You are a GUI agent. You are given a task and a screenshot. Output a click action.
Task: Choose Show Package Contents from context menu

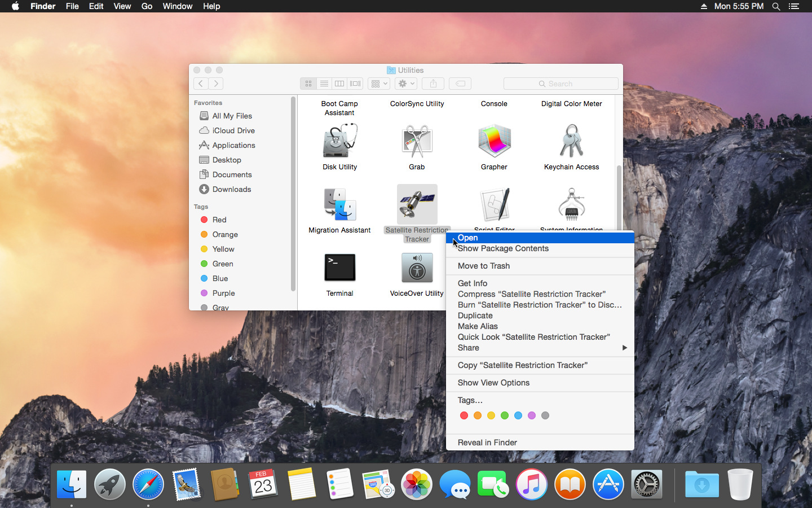(503, 248)
